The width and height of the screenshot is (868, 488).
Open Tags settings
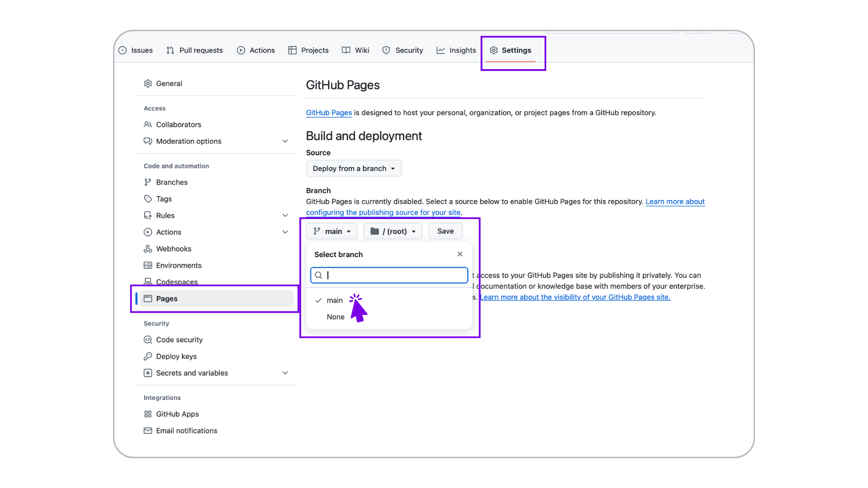tap(217, 199)
